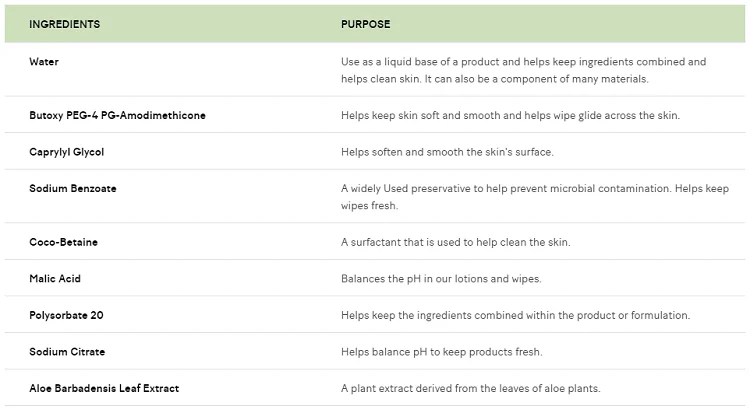Screen dimensions: 750x413
Task: Click the lotions and wipes pH description
Action: (441, 279)
